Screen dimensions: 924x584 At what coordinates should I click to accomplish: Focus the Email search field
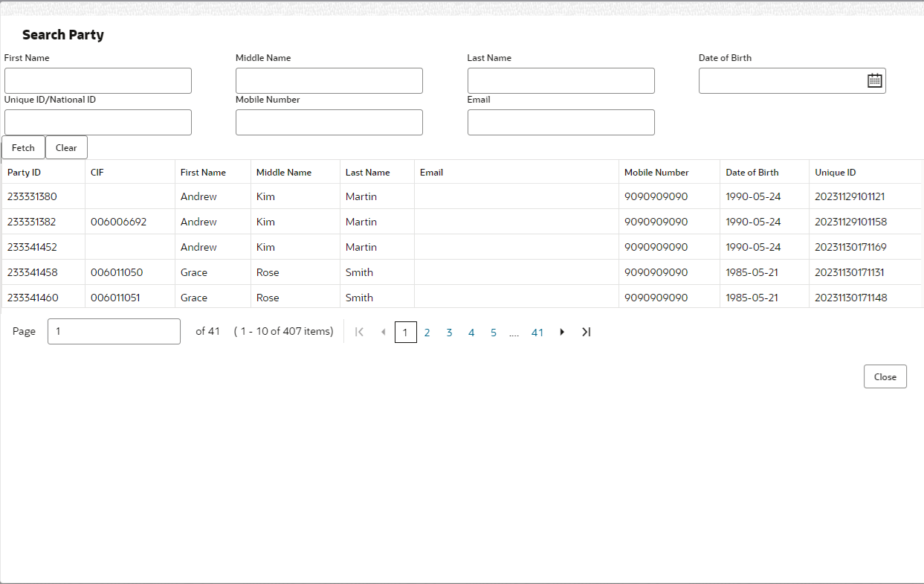point(561,122)
